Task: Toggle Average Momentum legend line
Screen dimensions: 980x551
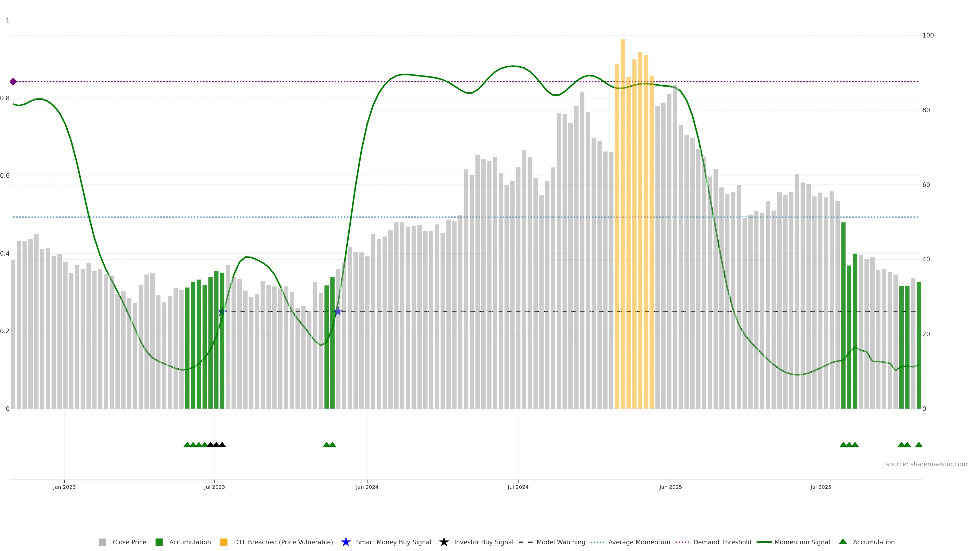Action: (x=597, y=542)
